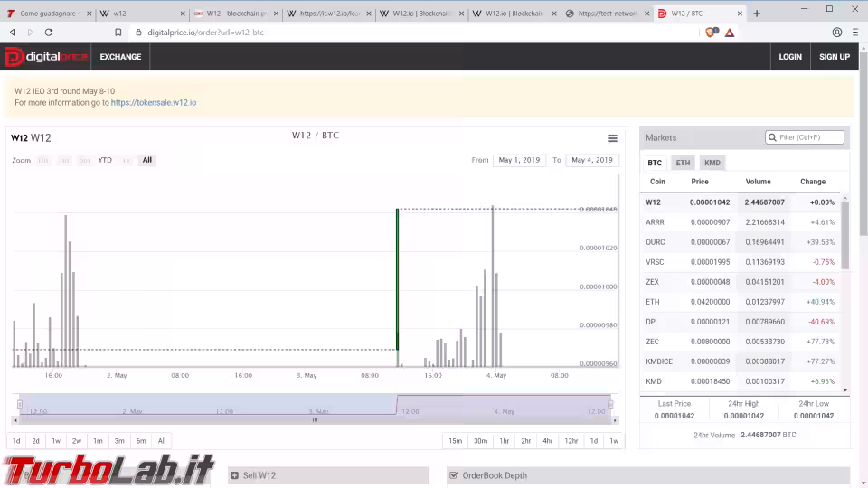Bookmark this page using the bookmark icon
The image size is (868, 488).
pyautogui.click(x=118, y=33)
